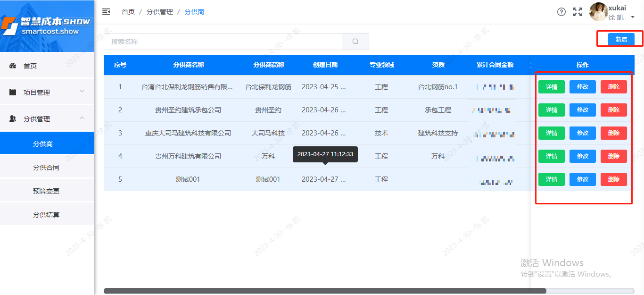Select 分供合同 in the sidebar
The width and height of the screenshot is (644, 295).
tap(47, 167)
